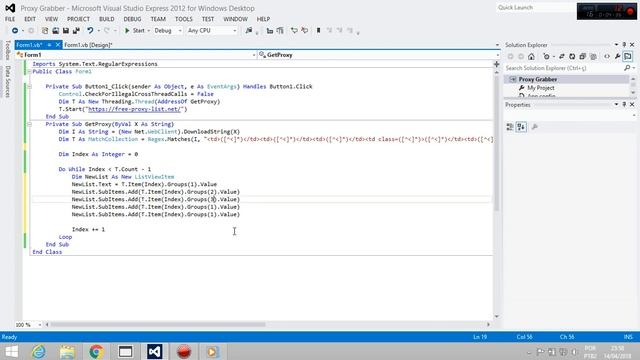Screen dimensions: 640x360
Task: Open the Solution Explorer window position dropdown
Action: tap(616, 44)
